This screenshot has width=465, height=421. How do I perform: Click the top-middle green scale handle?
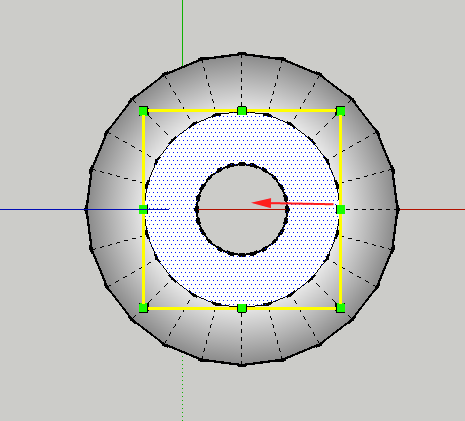242,111
